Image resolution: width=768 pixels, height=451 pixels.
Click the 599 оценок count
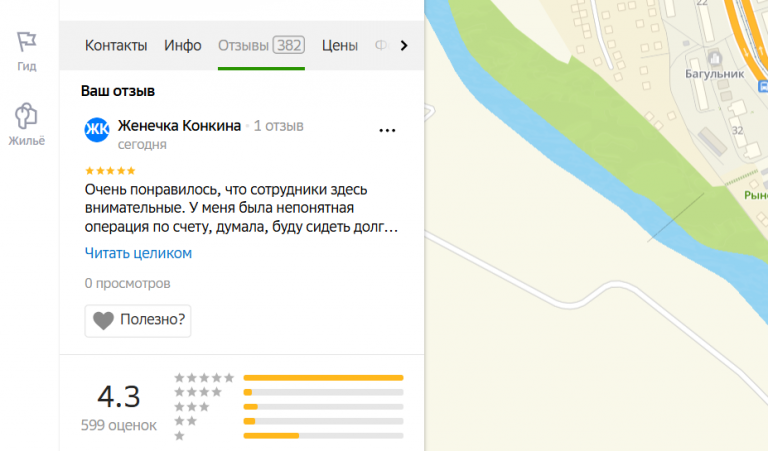point(119,425)
